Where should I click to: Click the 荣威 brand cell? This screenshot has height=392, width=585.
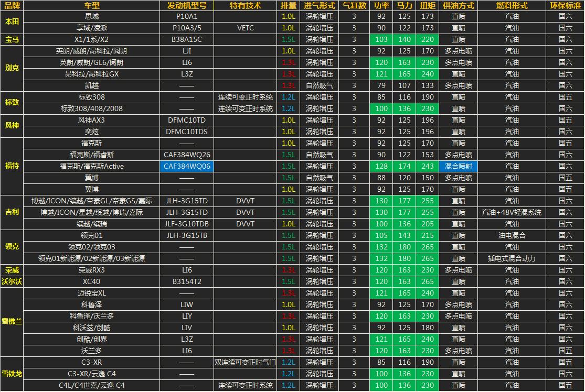click(12, 270)
